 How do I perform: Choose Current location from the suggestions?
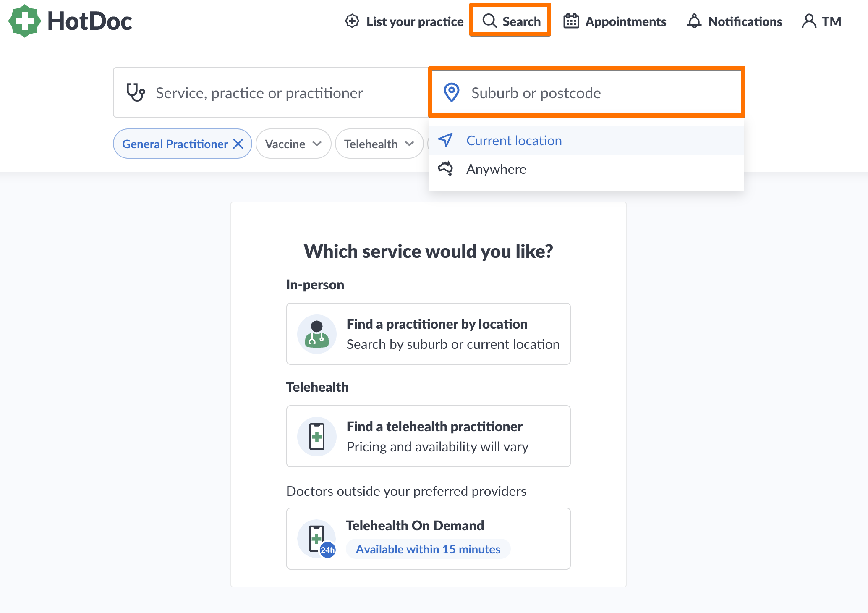click(x=514, y=141)
